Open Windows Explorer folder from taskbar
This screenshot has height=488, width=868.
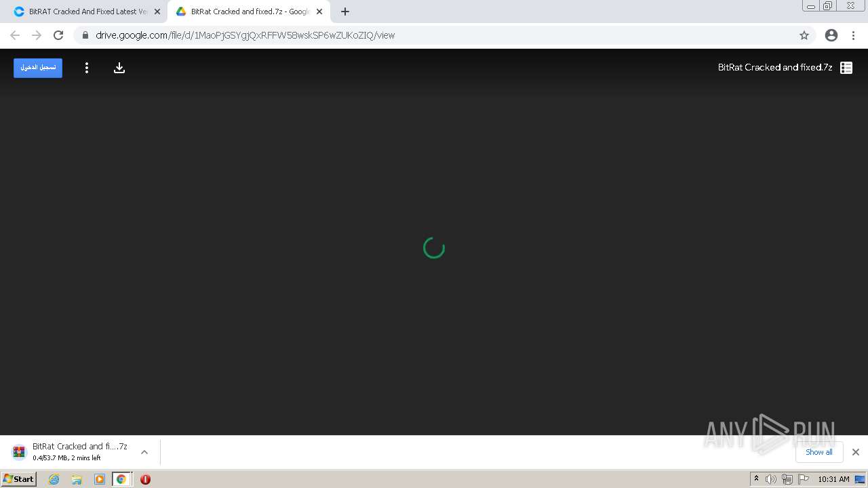click(x=77, y=479)
